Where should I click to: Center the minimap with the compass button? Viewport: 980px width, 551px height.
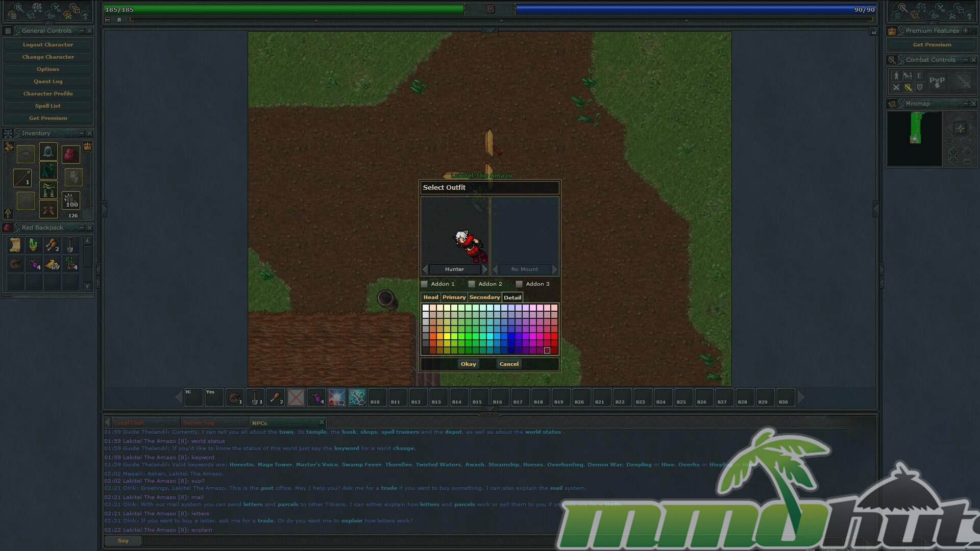coord(960,129)
